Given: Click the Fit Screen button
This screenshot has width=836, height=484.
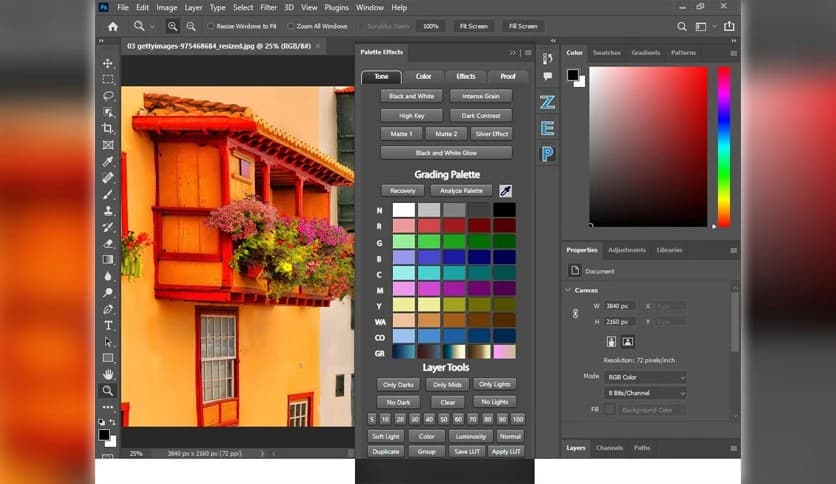Looking at the screenshot, I should 473,26.
